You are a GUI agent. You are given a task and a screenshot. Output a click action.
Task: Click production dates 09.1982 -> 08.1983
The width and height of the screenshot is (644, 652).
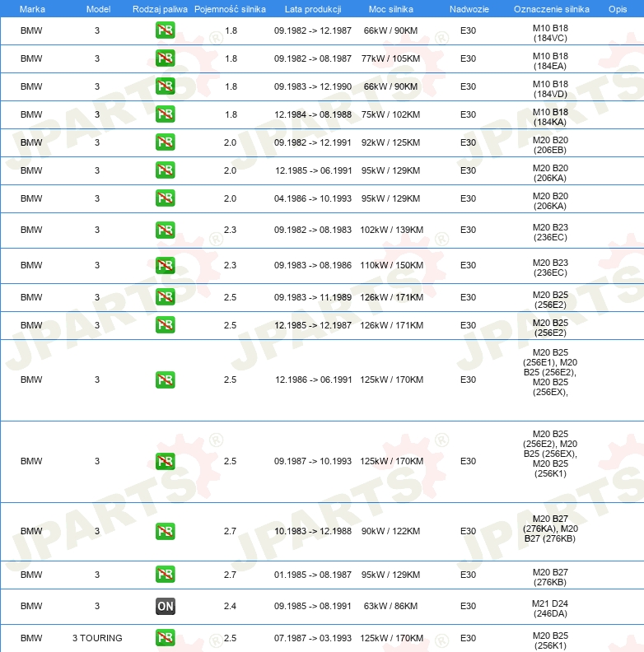click(313, 230)
